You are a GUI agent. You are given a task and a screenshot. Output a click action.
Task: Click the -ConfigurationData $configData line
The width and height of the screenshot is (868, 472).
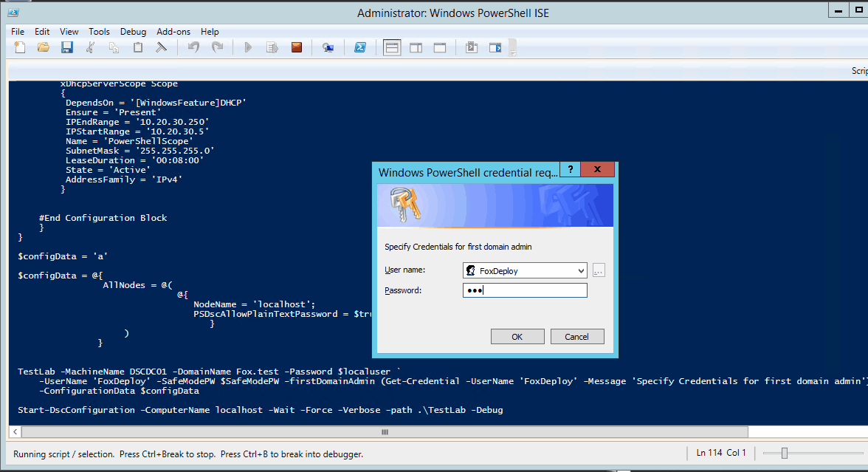(x=119, y=391)
